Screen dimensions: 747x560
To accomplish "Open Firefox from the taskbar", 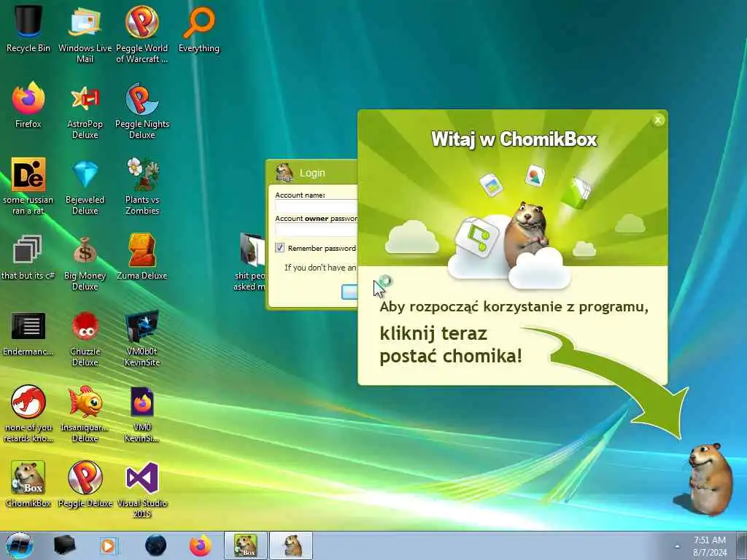I will pos(201,545).
